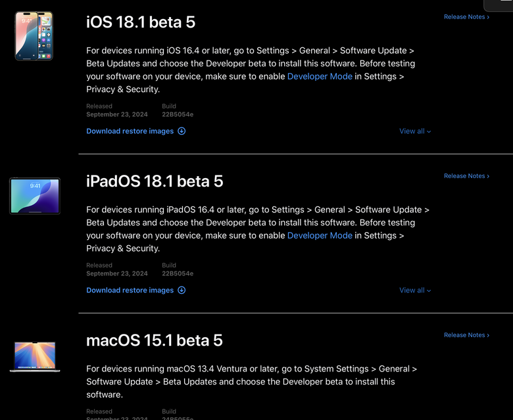Click the iPad device image
513x420 pixels.
click(x=35, y=195)
